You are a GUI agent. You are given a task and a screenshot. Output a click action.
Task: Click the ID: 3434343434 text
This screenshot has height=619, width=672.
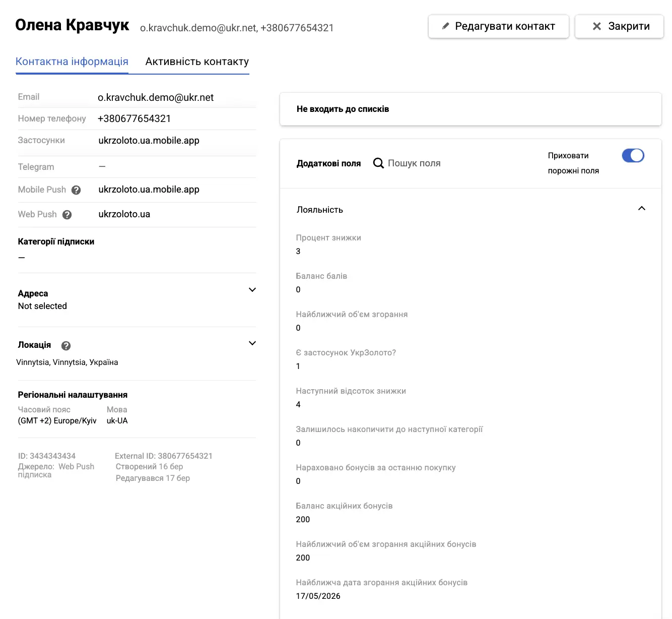(x=47, y=456)
